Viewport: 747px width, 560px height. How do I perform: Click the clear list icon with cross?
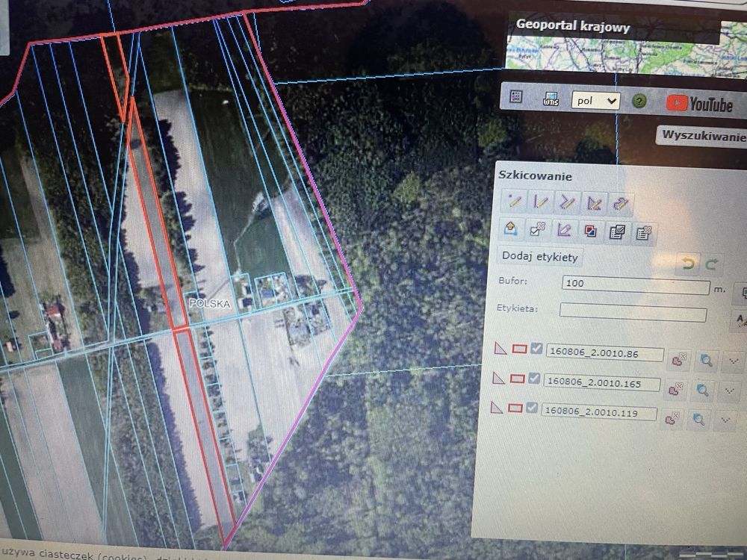[x=644, y=233]
